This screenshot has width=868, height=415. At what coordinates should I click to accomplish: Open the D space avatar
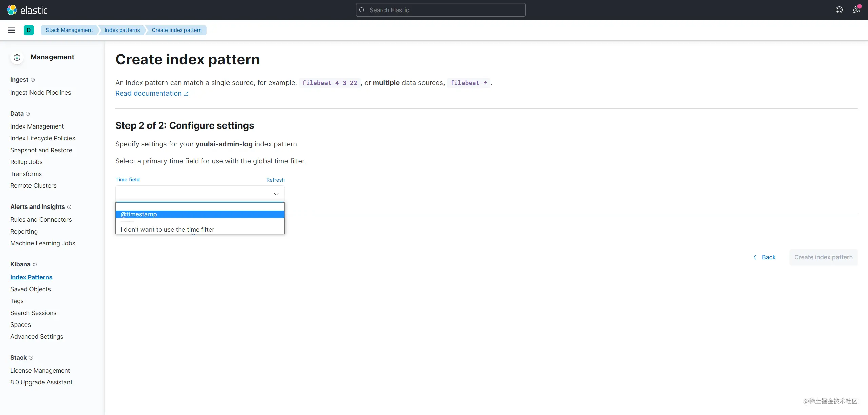coord(29,30)
